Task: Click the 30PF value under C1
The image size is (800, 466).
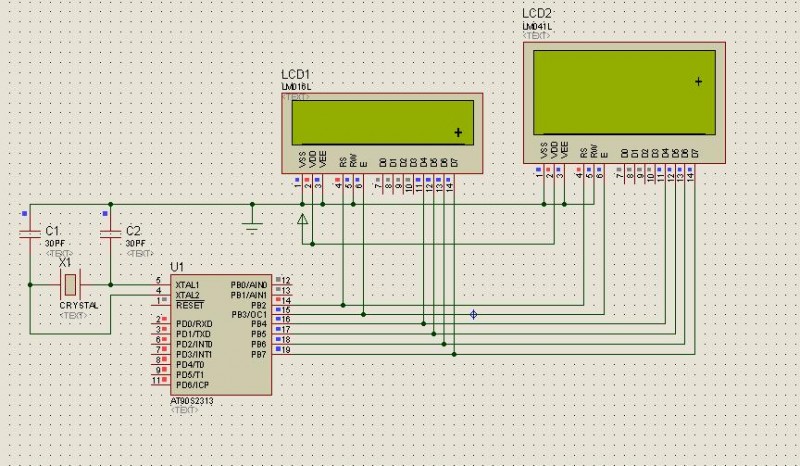Action: pos(54,243)
